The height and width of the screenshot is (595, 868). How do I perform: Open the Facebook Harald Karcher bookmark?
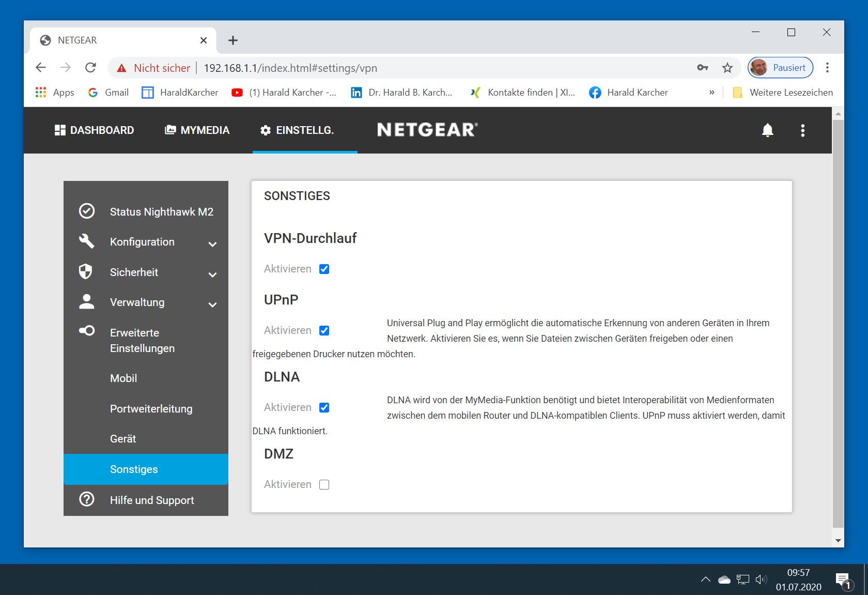(x=629, y=93)
